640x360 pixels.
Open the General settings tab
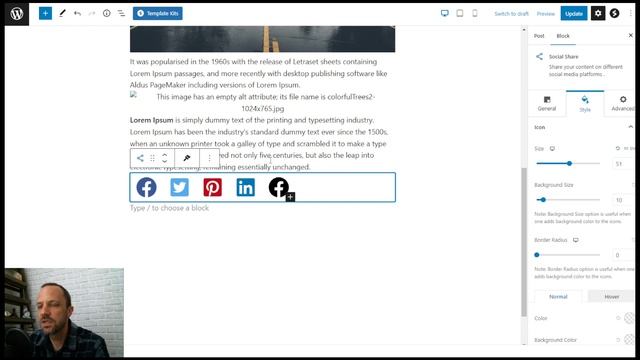point(547,104)
